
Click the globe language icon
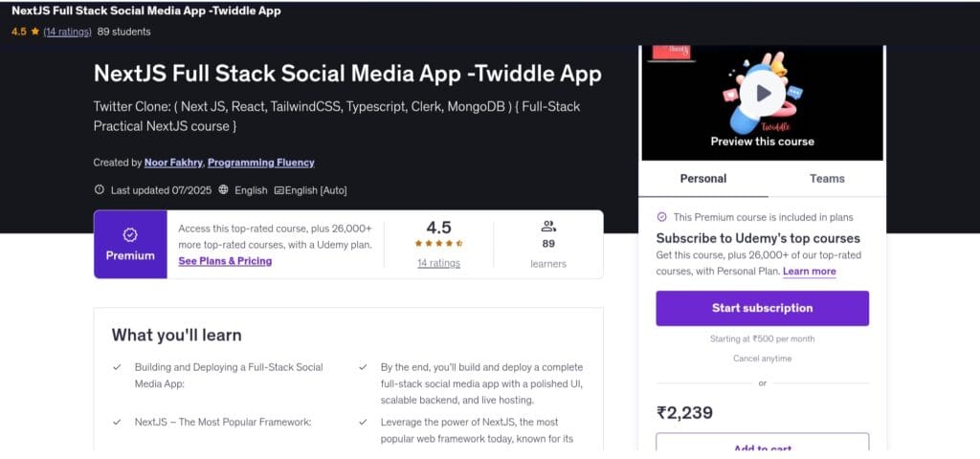[x=224, y=190]
